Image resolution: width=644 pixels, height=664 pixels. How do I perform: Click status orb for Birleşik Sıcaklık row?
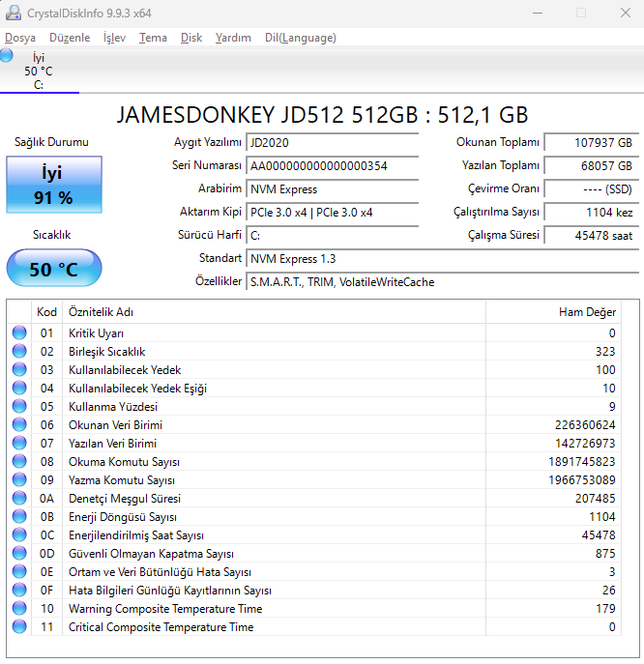point(19,351)
